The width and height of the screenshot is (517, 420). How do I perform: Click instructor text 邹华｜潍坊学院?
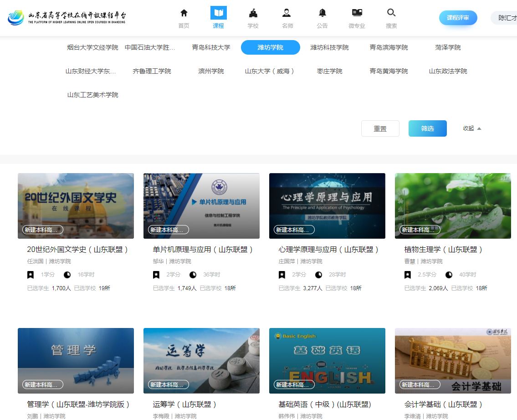(x=172, y=261)
